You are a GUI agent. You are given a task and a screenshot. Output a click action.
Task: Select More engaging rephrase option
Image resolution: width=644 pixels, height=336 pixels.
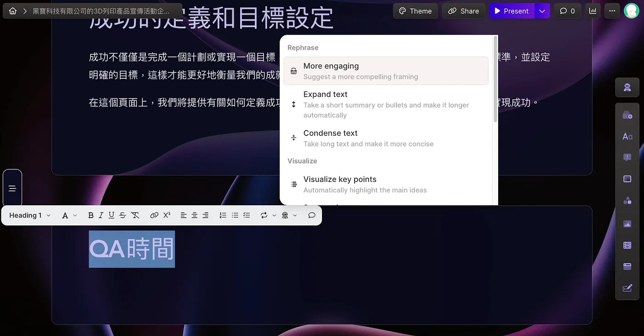tap(385, 71)
